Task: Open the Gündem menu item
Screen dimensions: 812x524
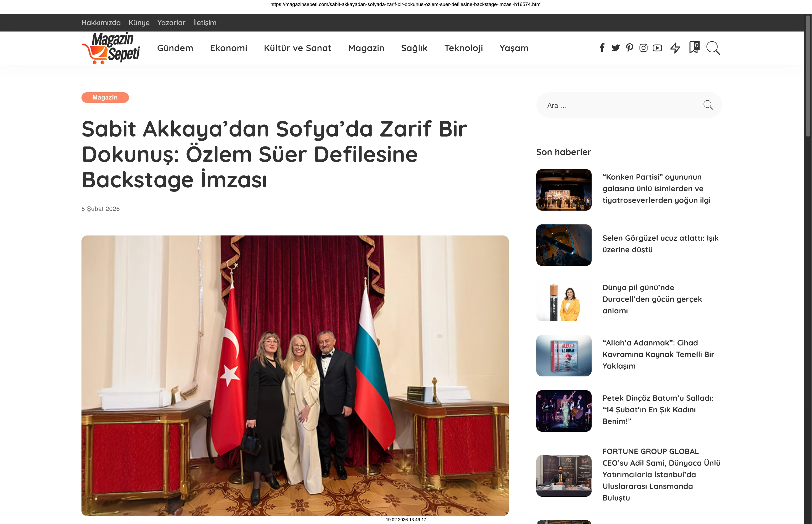Action: coord(175,48)
